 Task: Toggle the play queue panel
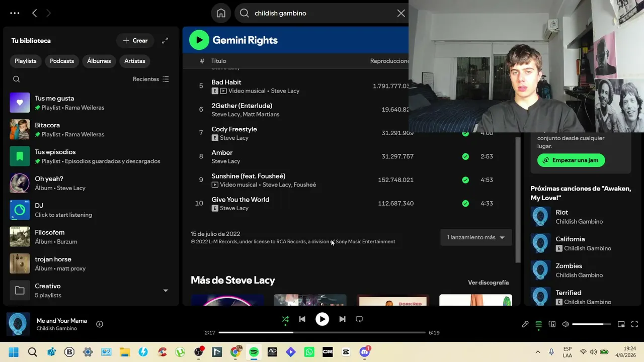(x=538, y=324)
